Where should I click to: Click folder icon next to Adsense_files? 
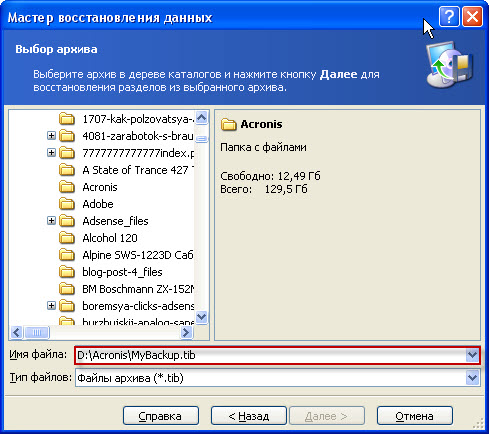pyautogui.click(x=67, y=221)
